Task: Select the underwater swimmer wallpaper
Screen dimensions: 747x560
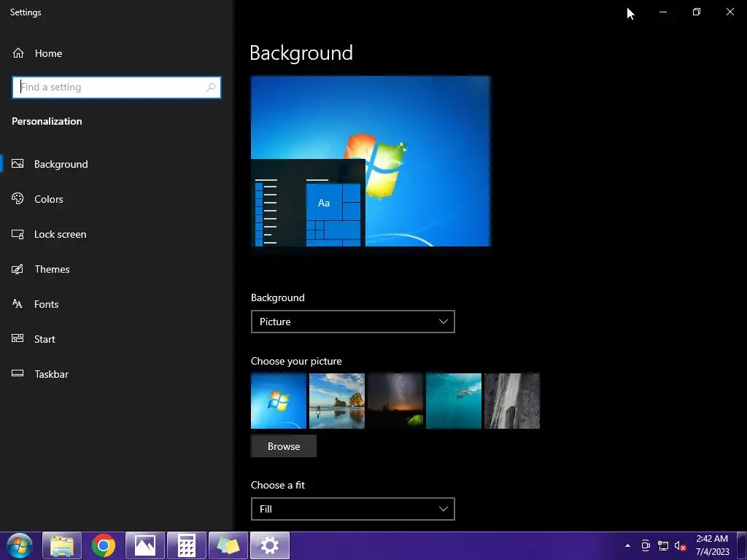Action: [454, 401]
